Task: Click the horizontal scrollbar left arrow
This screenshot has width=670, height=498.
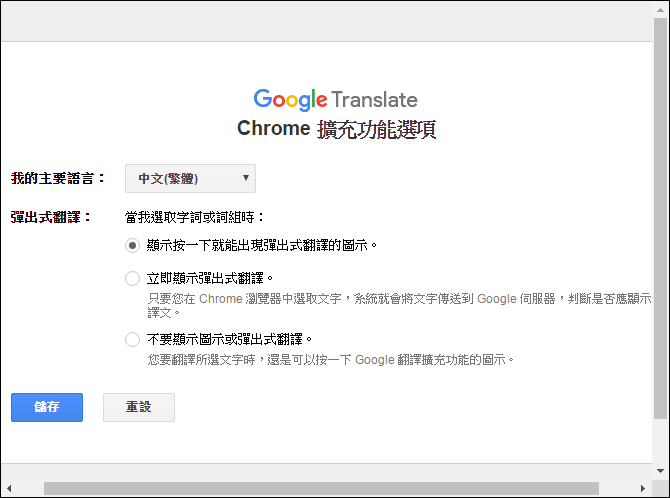Action: (x=9, y=488)
